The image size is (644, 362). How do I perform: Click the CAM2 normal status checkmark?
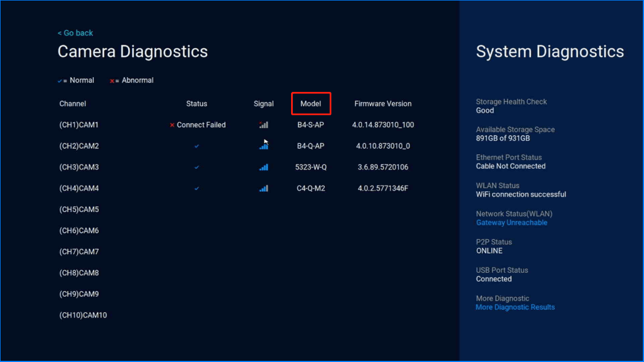(x=197, y=146)
